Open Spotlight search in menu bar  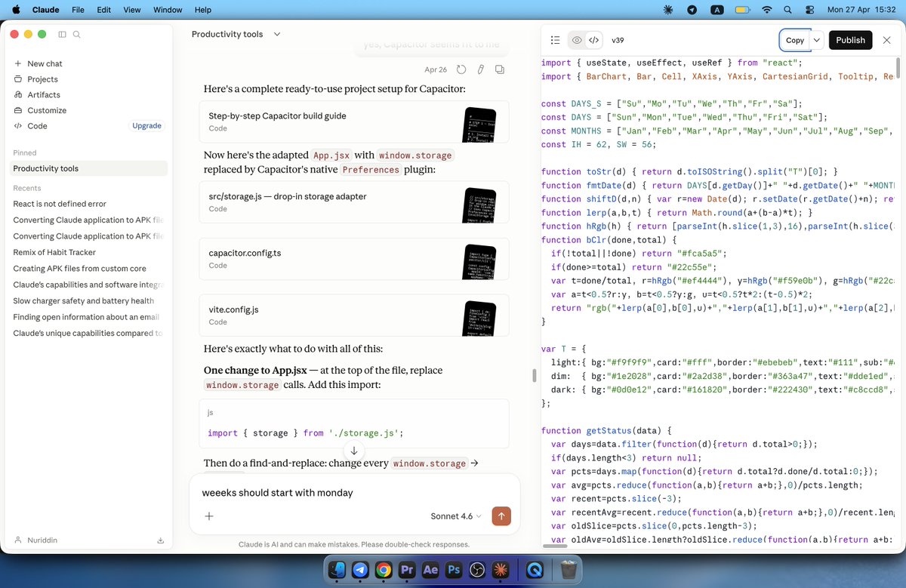click(788, 10)
